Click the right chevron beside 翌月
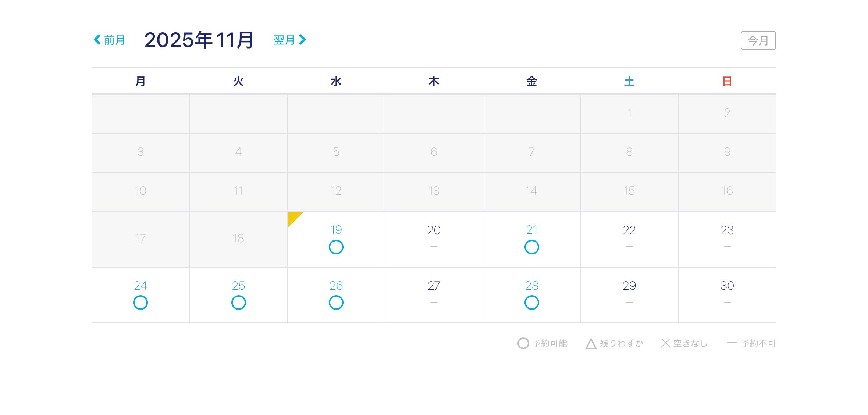This screenshot has height=415, width=868. tap(302, 40)
